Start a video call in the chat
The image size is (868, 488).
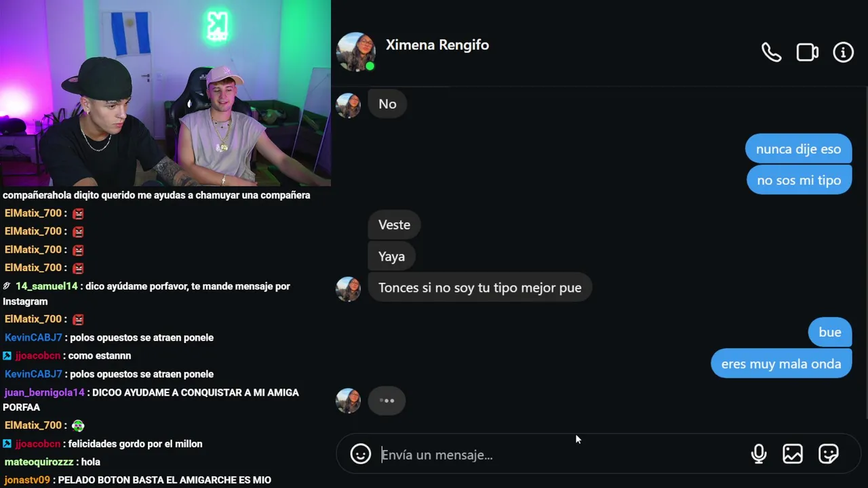pos(807,52)
